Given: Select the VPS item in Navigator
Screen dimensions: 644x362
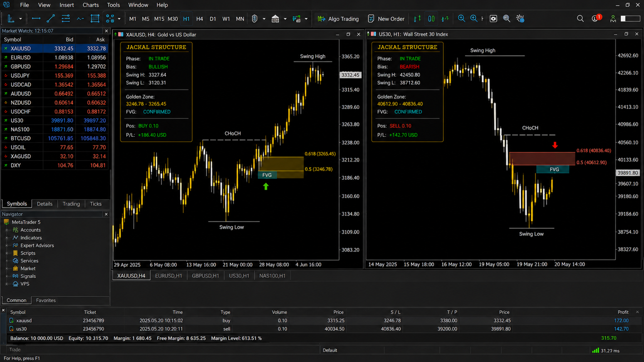Looking at the screenshot, I should [x=25, y=284].
